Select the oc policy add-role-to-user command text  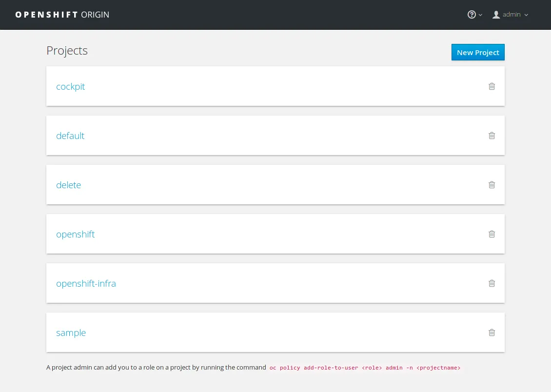[x=365, y=368]
